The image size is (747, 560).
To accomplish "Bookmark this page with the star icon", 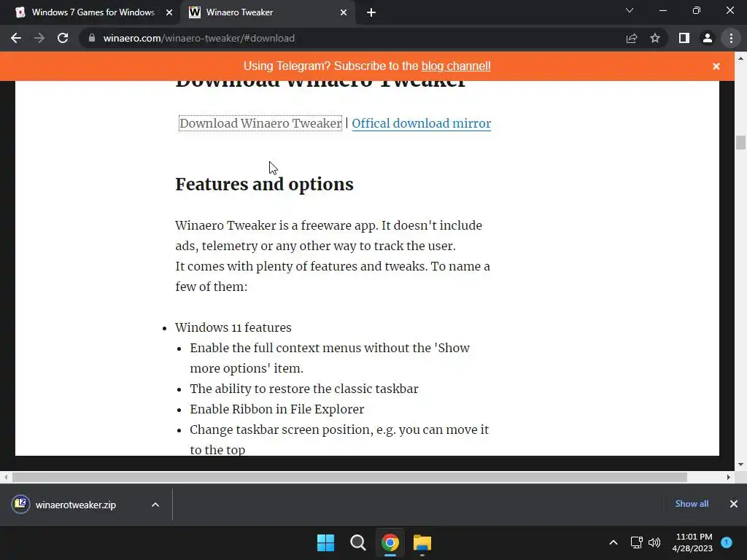I will pyautogui.click(x=655, y=38).
